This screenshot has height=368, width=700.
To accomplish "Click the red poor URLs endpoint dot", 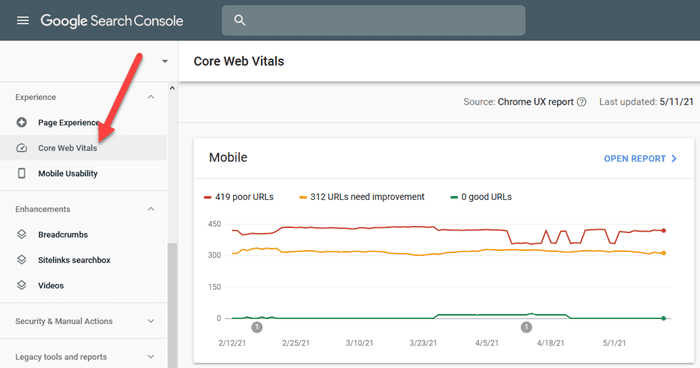I will tap(663, 231).
